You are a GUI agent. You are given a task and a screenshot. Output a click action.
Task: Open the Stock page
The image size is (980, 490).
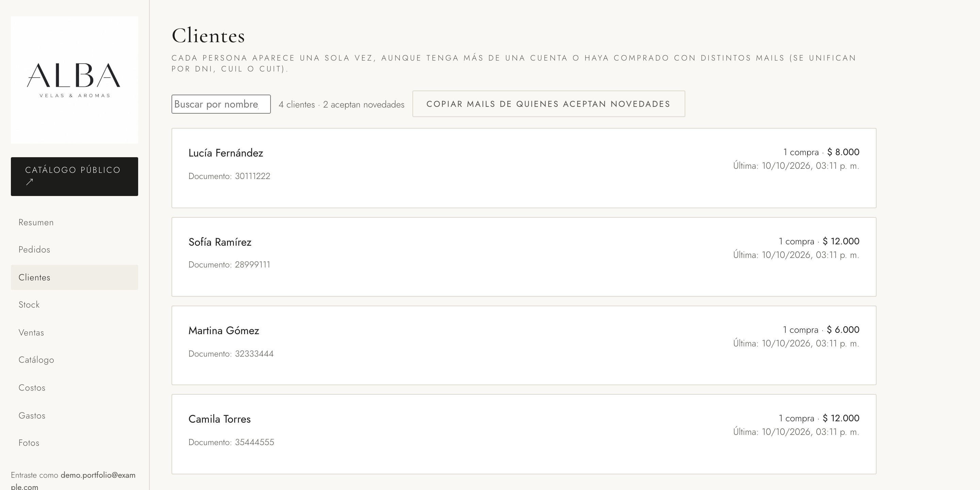click(x=74, y=305)
